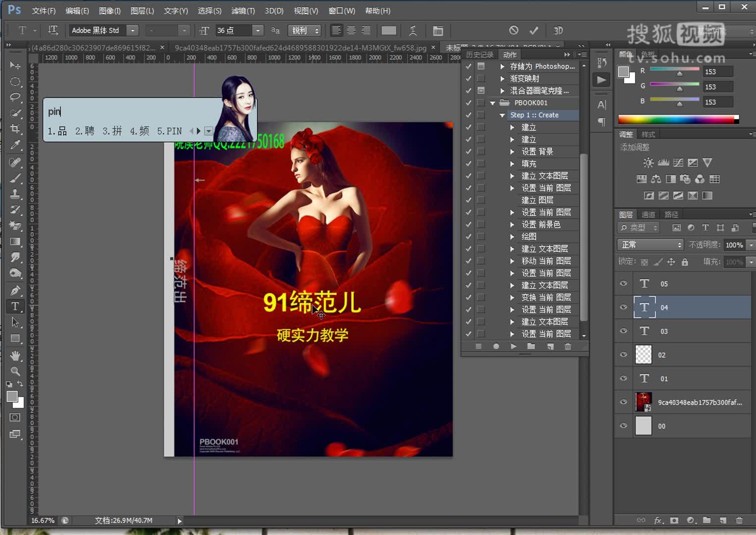
Task: Toggle visibility of layer 01
Action: (x=623, y=378)
